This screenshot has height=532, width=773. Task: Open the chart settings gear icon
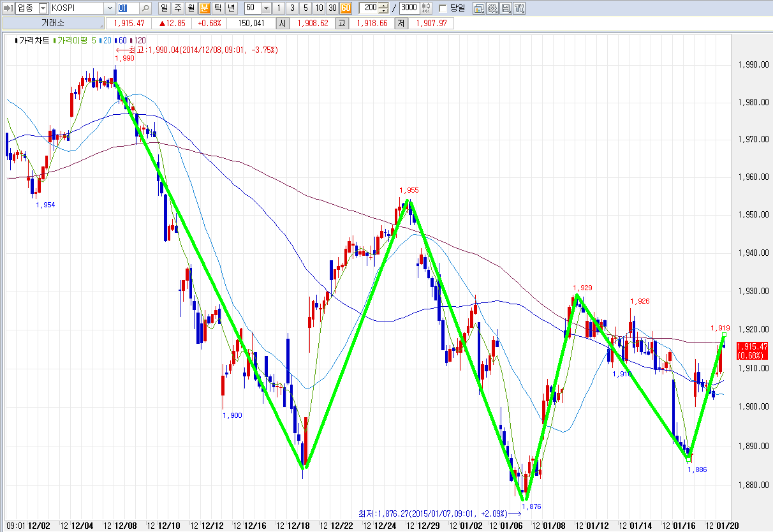tap(492, 8)
